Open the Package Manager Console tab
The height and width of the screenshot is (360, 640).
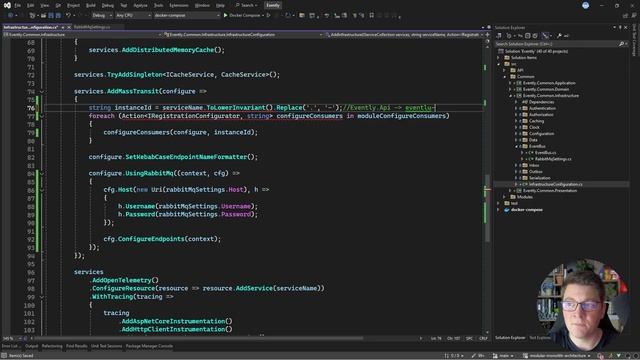point(149,346)
